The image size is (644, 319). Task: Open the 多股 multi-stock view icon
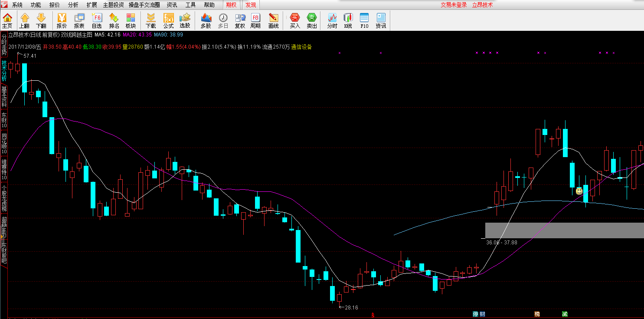coord(206,20)
